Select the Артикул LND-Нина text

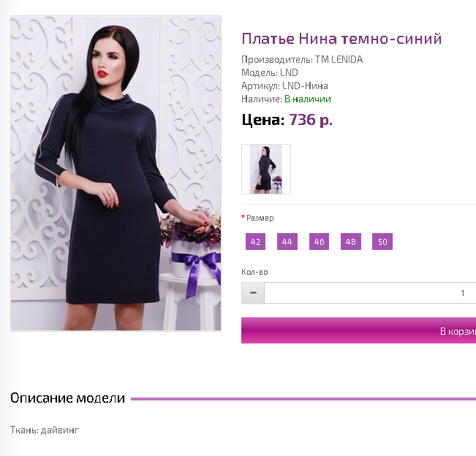(x=284, y=85)
